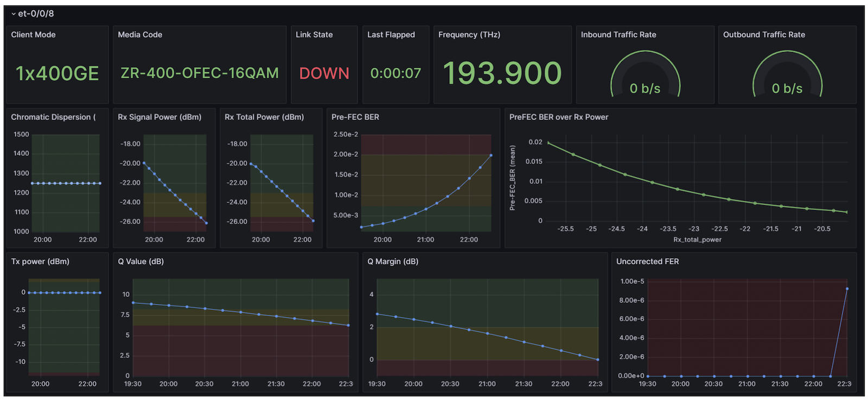
Task: Open the Last Flapped panel title
Action: (x=391, y=35)
